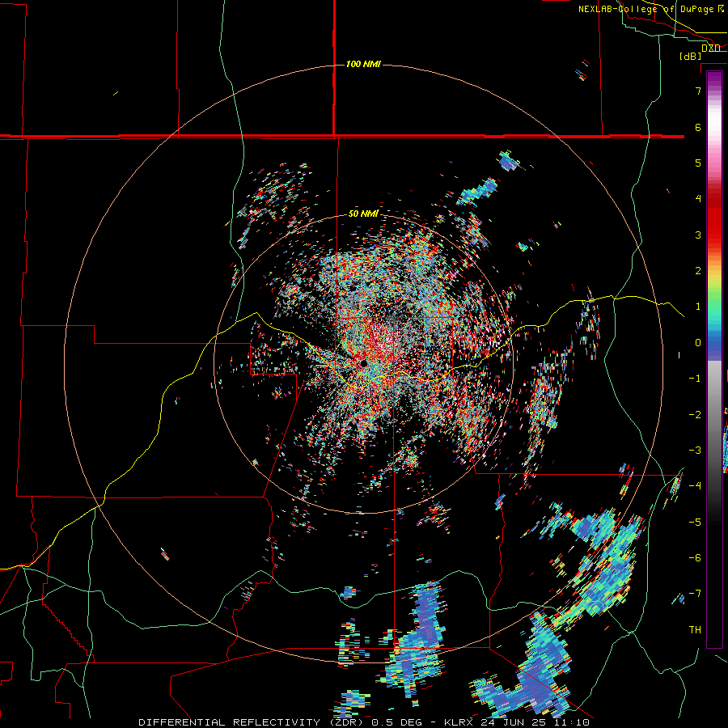Click the 2 value on the color scale
Image resolution: width=728 pixels, height=728 pixels.
point(698,271)
